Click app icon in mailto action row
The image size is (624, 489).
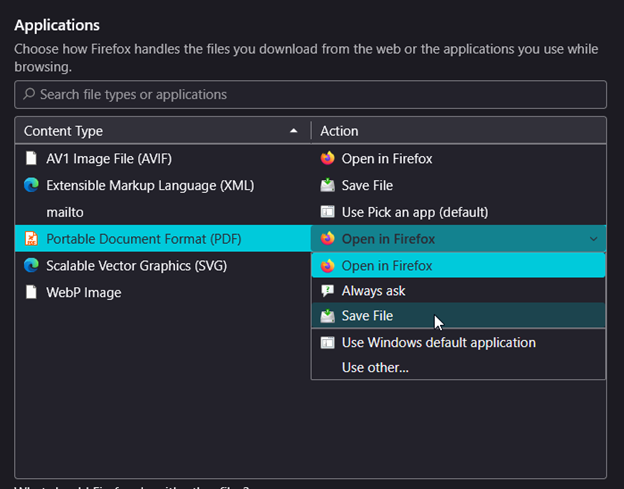[328, 212]
